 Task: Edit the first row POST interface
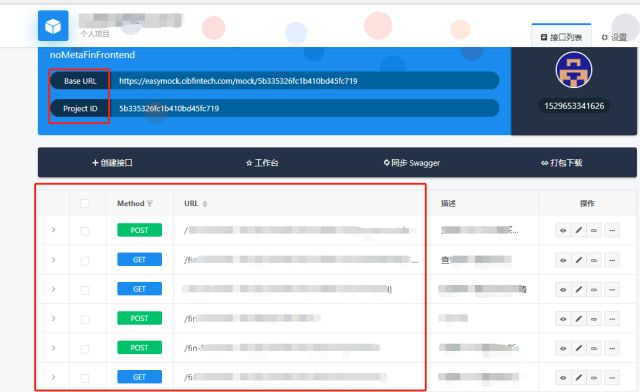(578, 230)
